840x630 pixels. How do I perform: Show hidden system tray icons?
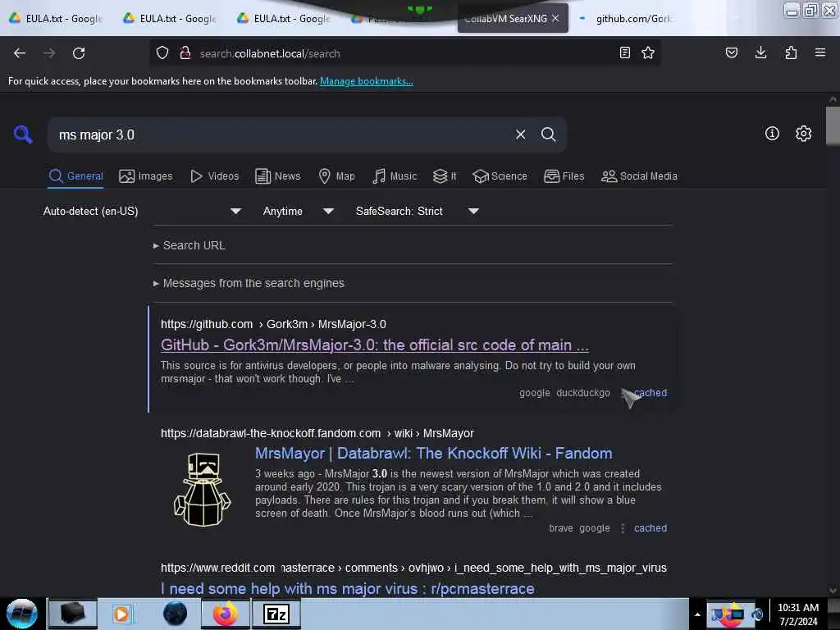pyautogui.click(x=697, y=614)
